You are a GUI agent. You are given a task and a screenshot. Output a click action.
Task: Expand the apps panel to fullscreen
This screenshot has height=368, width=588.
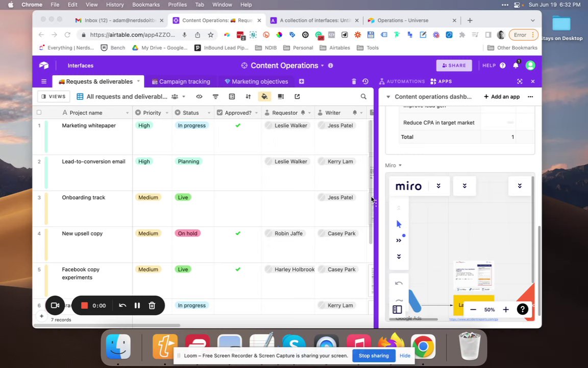tap(520, 81)
